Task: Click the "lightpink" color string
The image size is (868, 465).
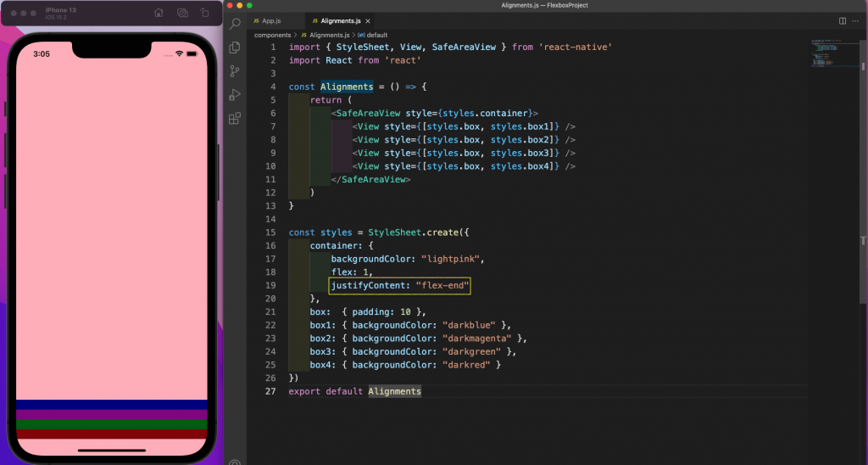Action: [453, 259]
